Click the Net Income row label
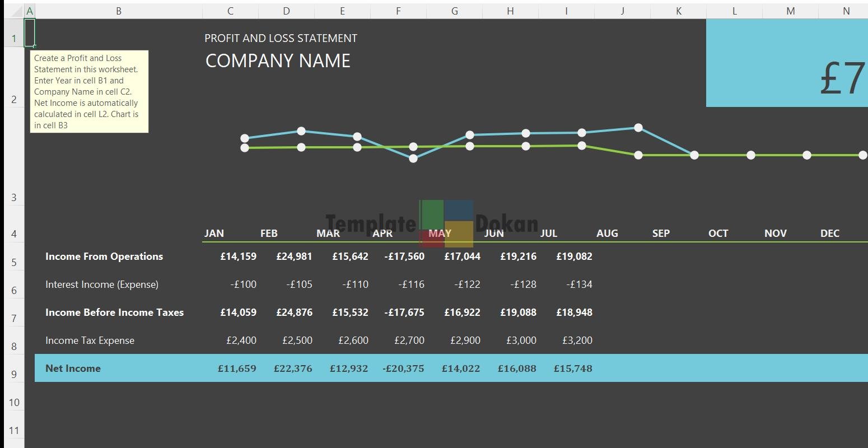Screen dimensions: 868x448 (73, 368)
